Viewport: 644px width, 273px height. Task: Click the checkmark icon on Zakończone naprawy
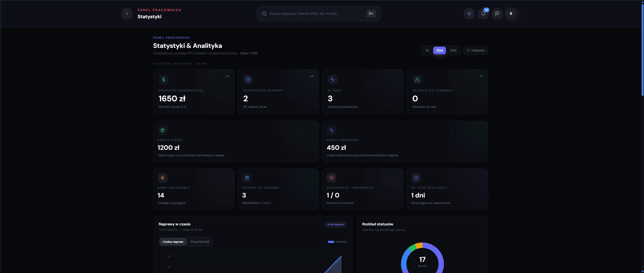(x=248, y=79)
